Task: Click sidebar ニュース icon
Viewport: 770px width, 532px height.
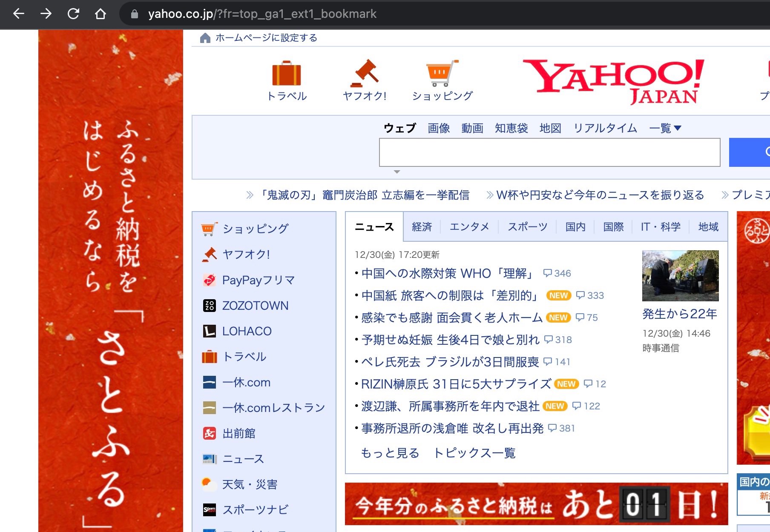Action: pos(209,459)
